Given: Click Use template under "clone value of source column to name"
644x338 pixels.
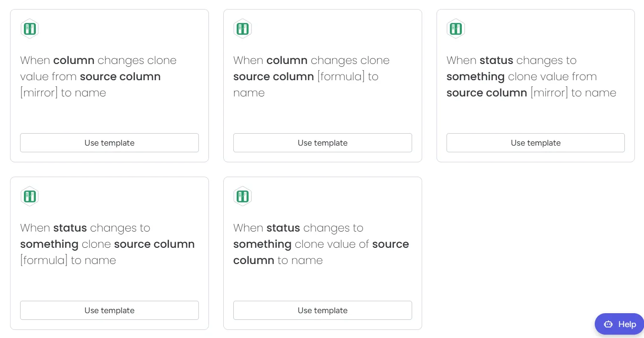Looking at the screenshot, I should click(322, 310).
